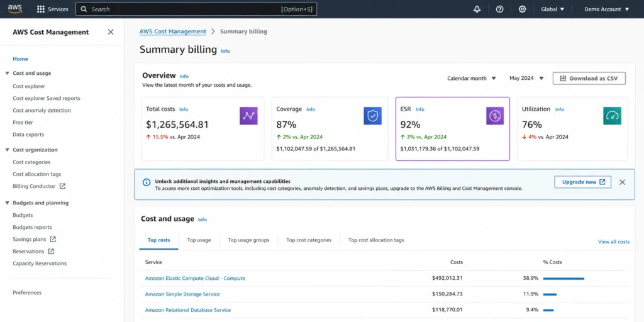Click Info link beside Cost and usage heading
644x322 pixels.
coord(203,219)
